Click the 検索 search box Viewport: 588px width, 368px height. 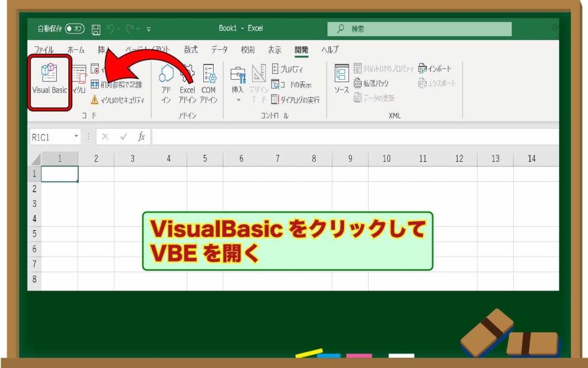click(x=419, y=29)
